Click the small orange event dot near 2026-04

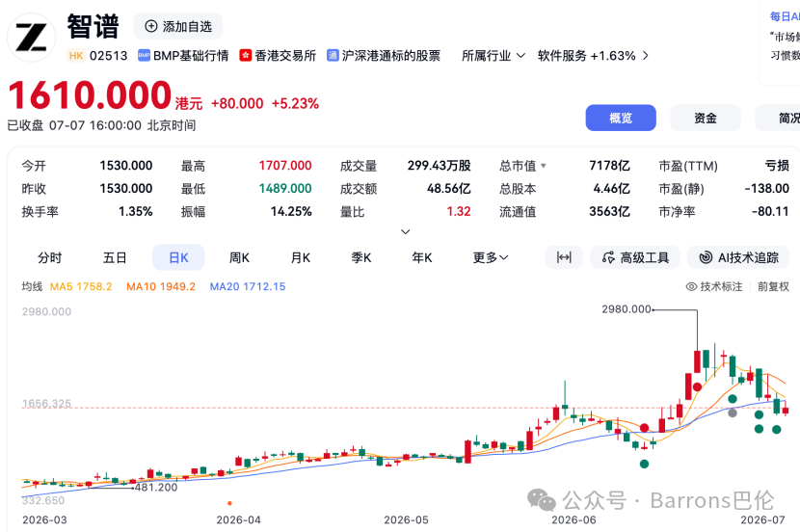tap(230, 503)
